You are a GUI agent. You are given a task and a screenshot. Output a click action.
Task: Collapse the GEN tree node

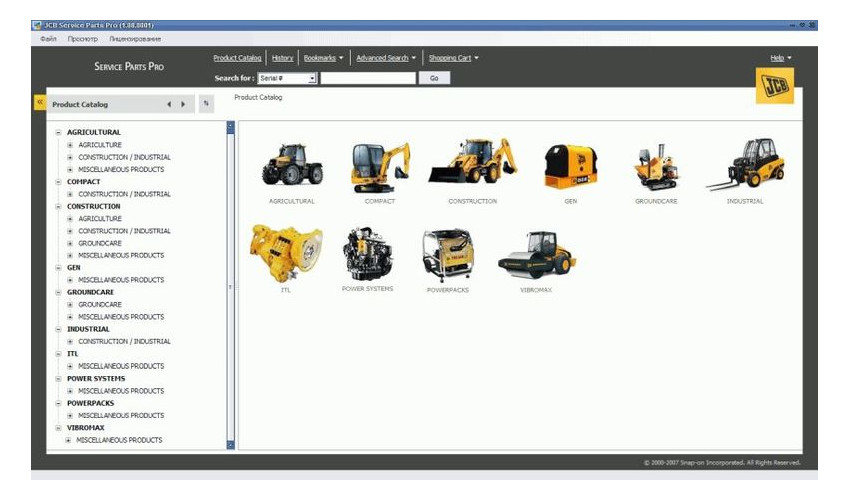click(58, 268)
